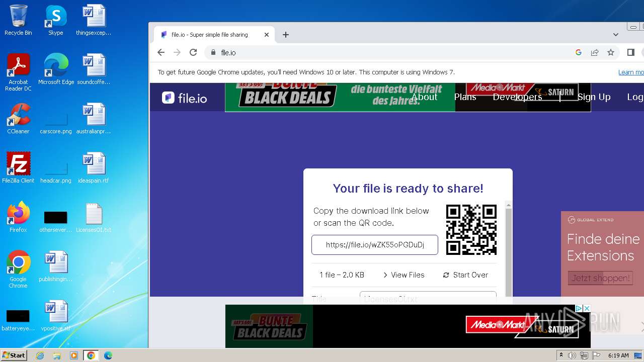The image size is (644, 362).
Task: Click the dialog scrollbar up arrow
Action: [509, 205]
